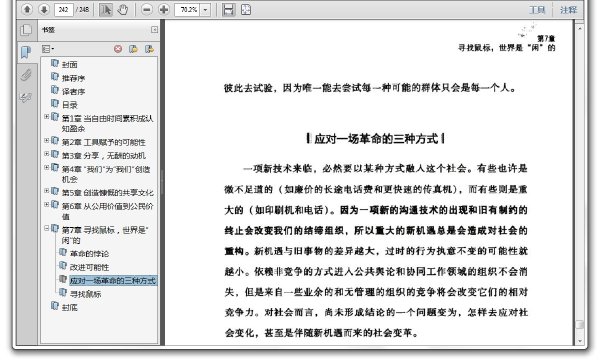Open the bookmark options menu

point(48,49)
